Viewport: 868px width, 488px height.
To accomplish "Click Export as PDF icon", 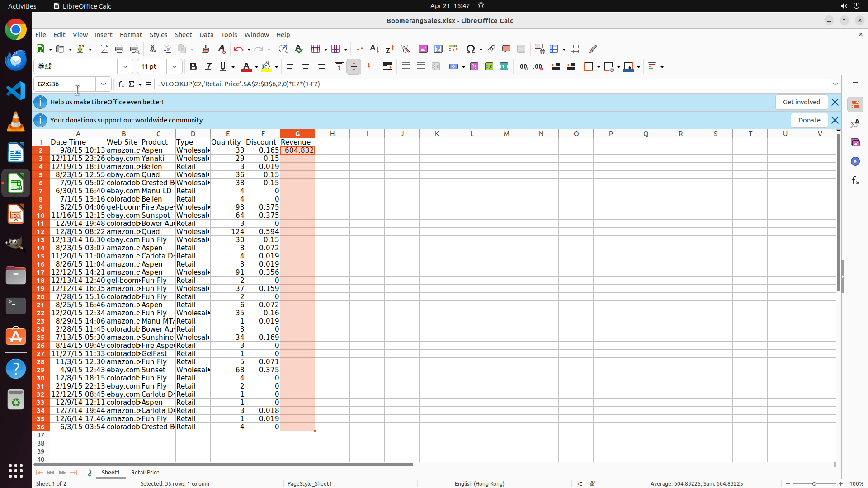I will pos(104,49).
